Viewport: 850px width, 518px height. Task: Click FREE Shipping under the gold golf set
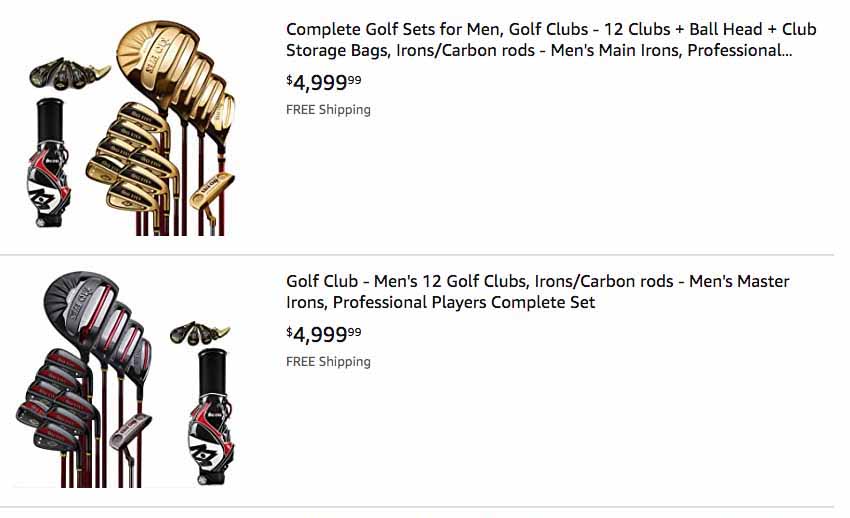point(328,110)
